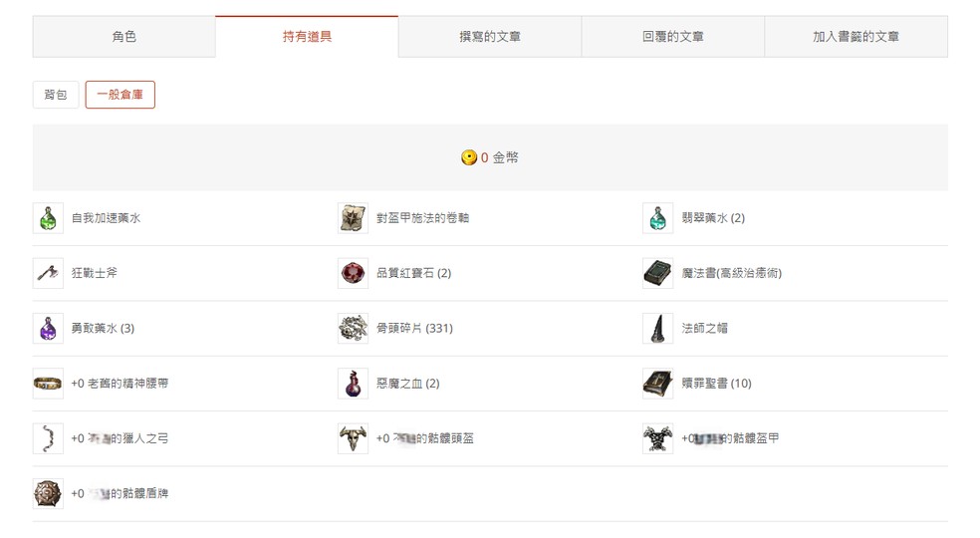Click the 贖罪聖書 (10) item name
This screenshot has height=538, width=980.
click(716, 384)
